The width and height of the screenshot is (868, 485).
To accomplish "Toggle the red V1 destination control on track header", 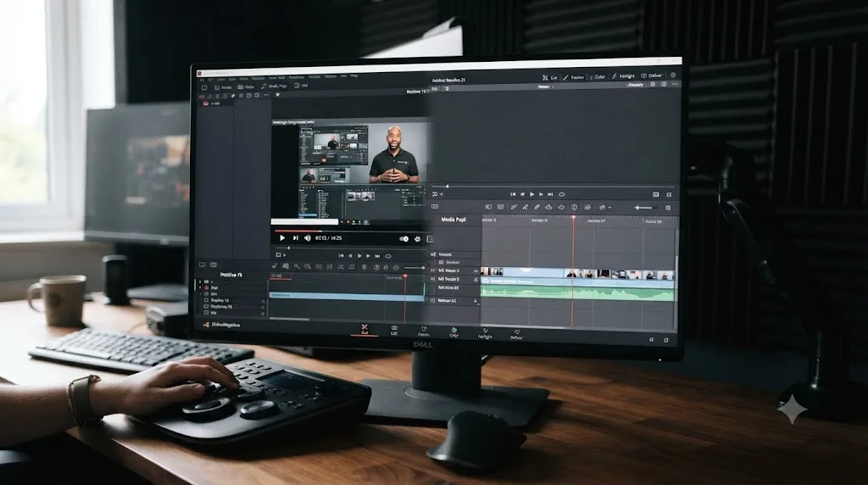I will 433,271.
